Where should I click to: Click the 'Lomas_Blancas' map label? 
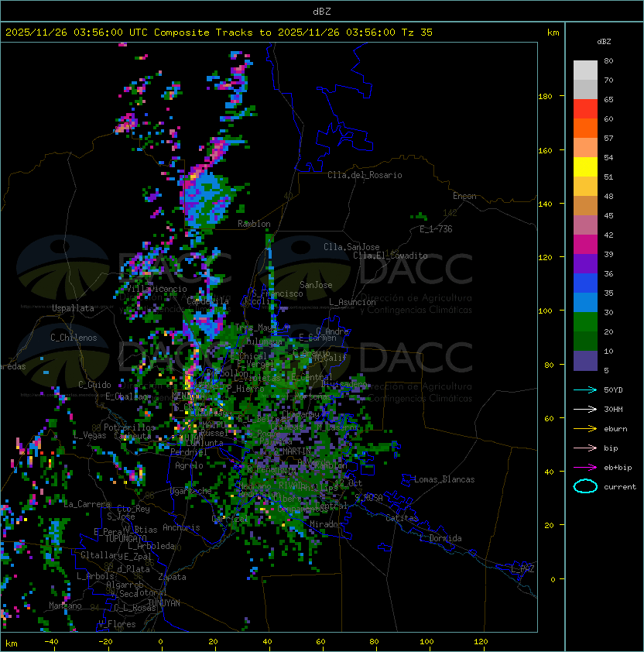pyautogui.click(x=444, y=479)
